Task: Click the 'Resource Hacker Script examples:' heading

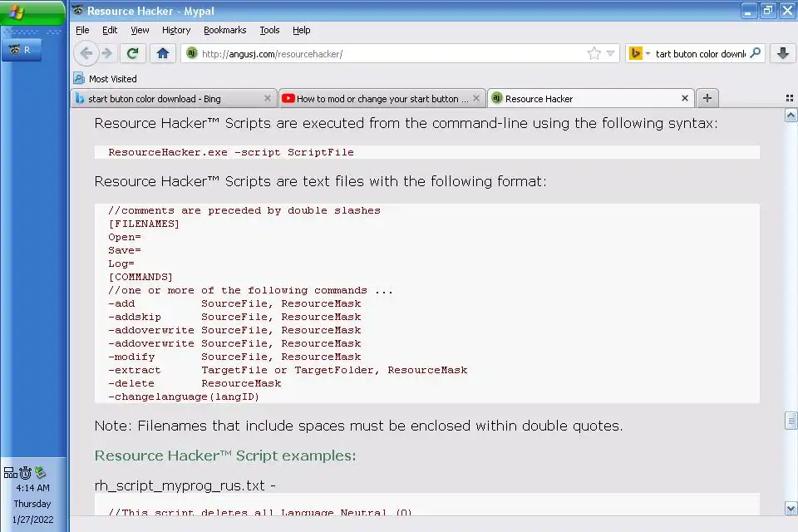Action: (225, 456)
